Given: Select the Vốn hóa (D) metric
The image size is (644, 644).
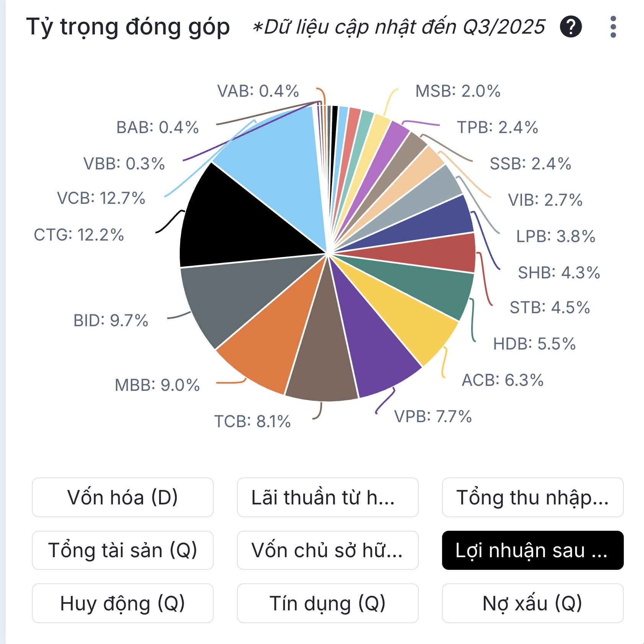Looking at the screenshot, I should pyautogui.click(x=123, y=497).
